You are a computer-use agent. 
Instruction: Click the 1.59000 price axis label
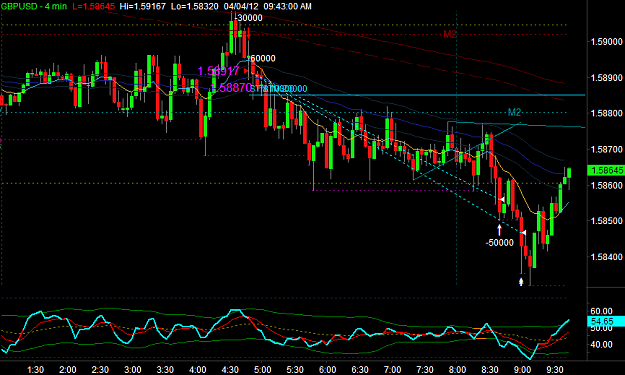pyautogui.click(x=607, y=42)
